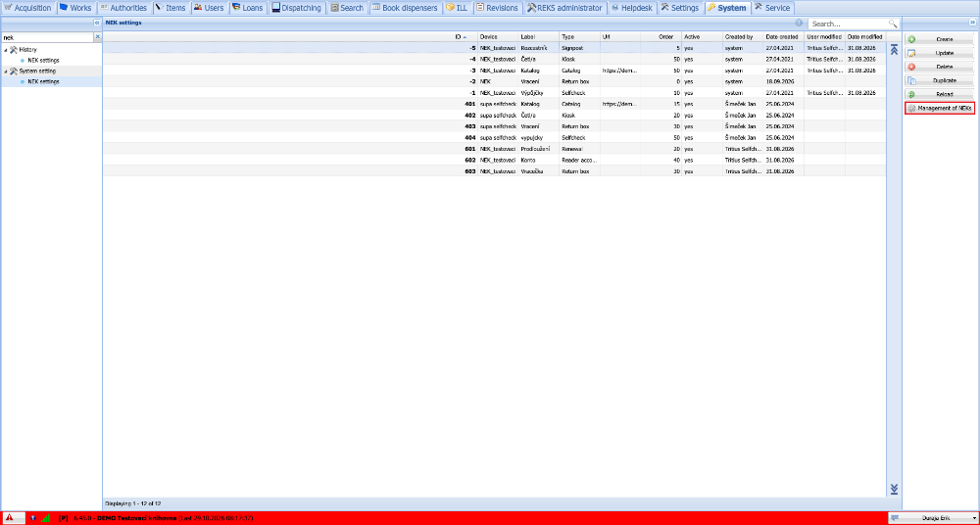
Task: Open the Book dispensers tab
Action: (405, 8)
